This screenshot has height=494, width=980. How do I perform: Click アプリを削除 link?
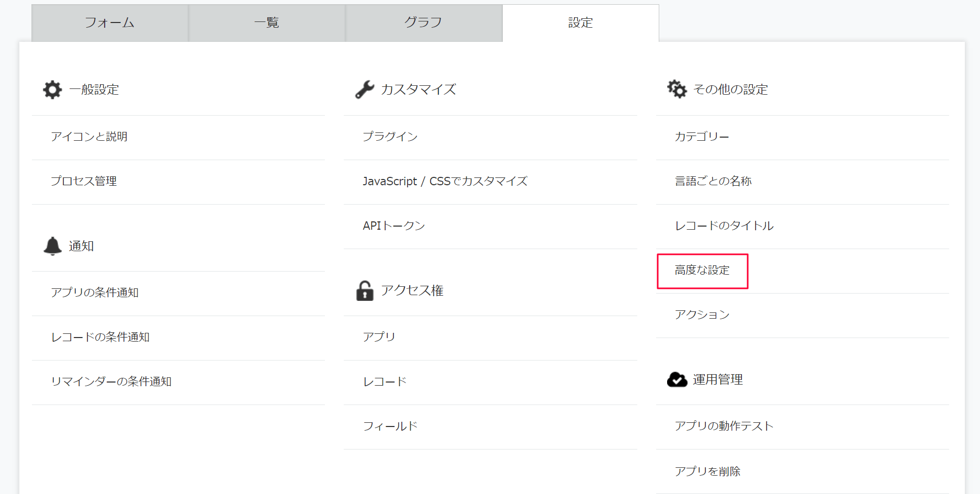point(707,471)
